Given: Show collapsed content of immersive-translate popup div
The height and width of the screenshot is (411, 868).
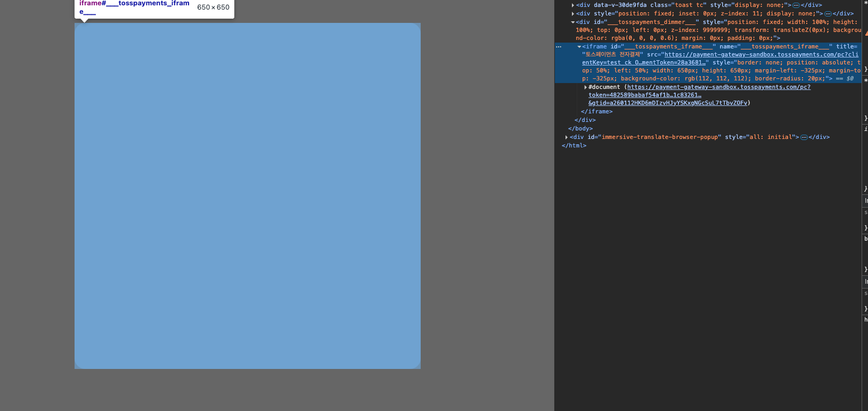Looking at the screenshot, I should (804, 137).
